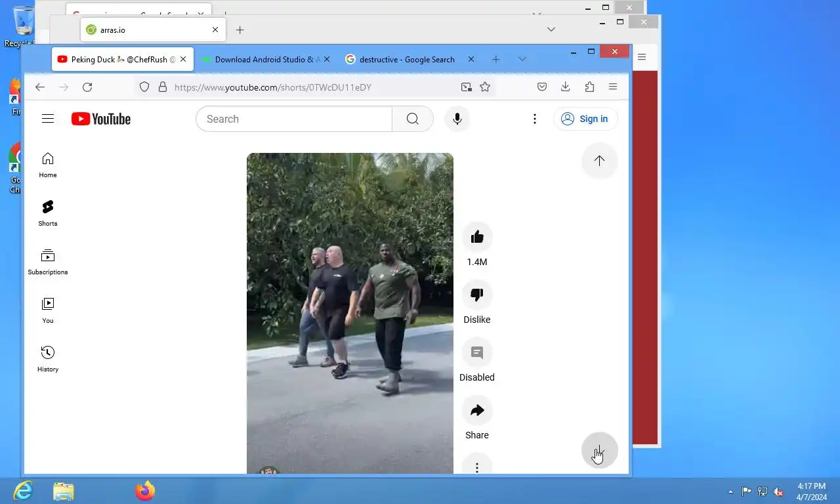Open a new tab in Firefox
Screen dimensions: 840x504
[x=495, y=59]
